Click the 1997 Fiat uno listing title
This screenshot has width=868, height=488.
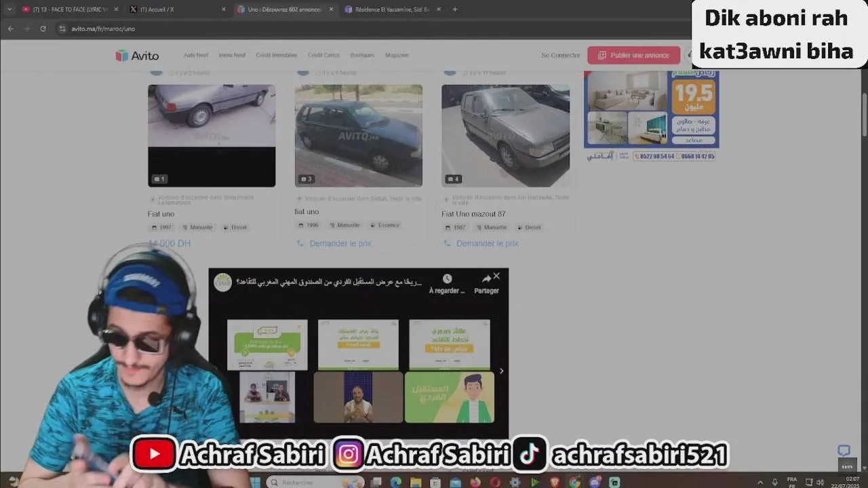pyautogui.click(x=161, y=214)
